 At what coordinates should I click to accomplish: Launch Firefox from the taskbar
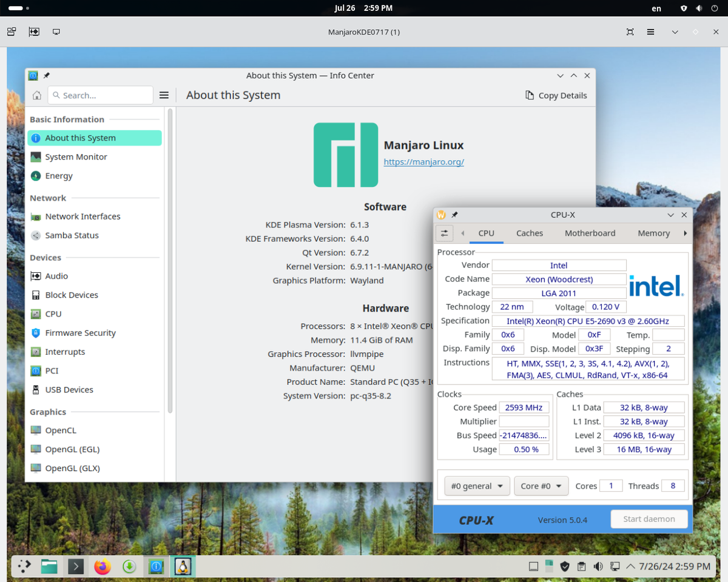[x=102, y=566]
